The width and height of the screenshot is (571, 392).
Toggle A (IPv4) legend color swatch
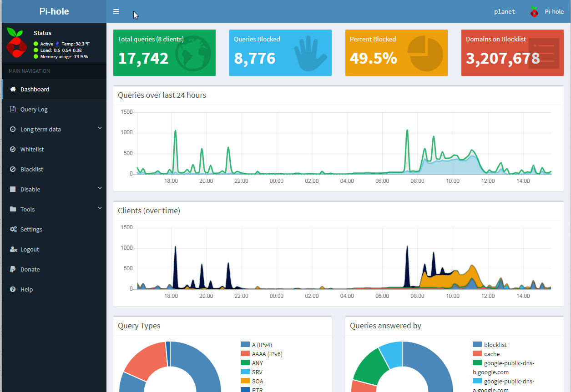click(245, 345)
